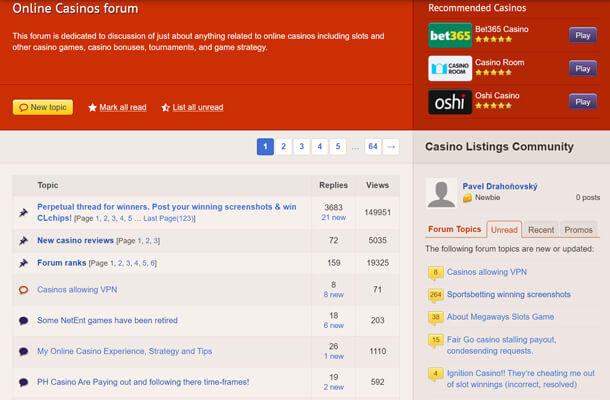Open Fair Go casino stalling payout link

click(x=501, y=346)
